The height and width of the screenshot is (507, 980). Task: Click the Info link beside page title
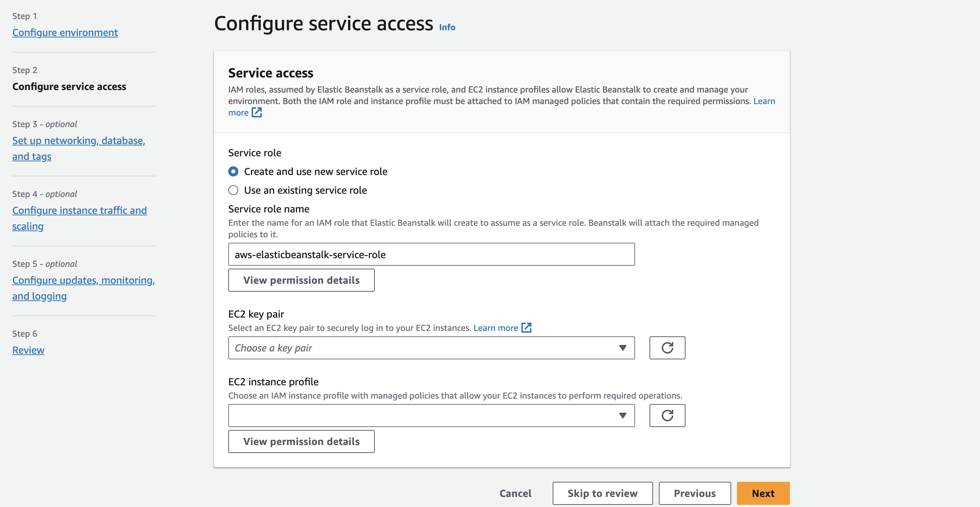447,27
